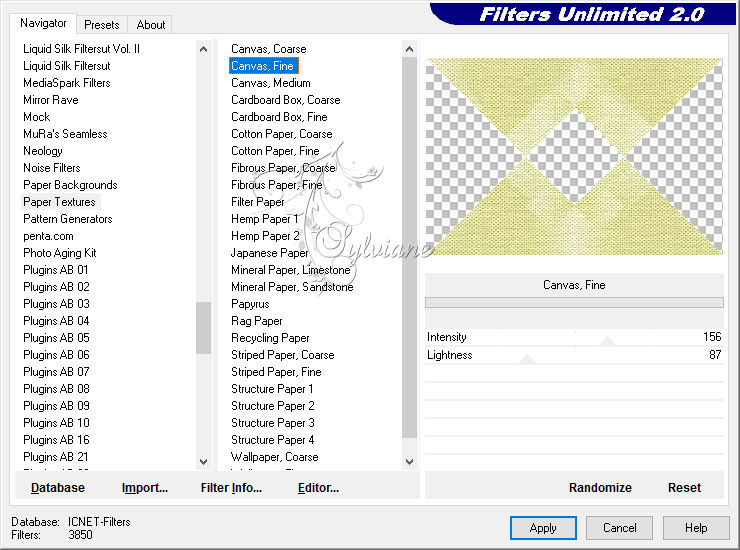The height and width of the screenshot is (550, 740).
Task: Choose Structure Paper 1 filter
Action: tap(272, 389)
